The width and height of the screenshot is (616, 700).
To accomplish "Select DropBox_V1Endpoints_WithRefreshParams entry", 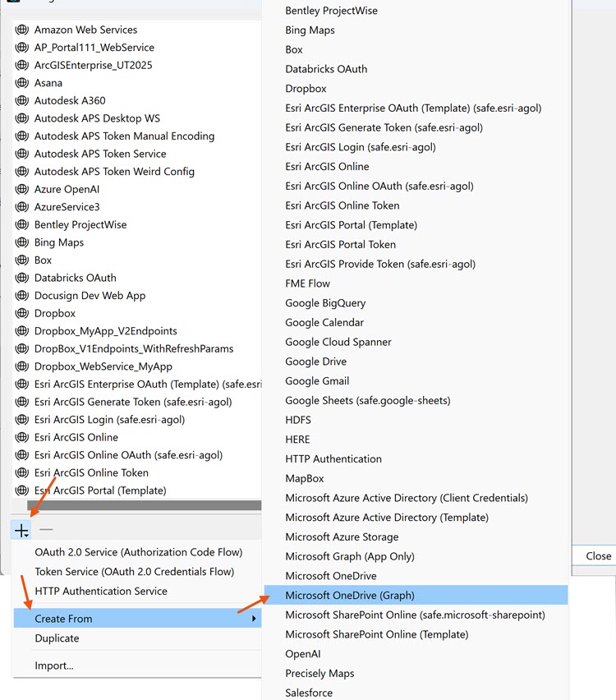I will 134,349.
